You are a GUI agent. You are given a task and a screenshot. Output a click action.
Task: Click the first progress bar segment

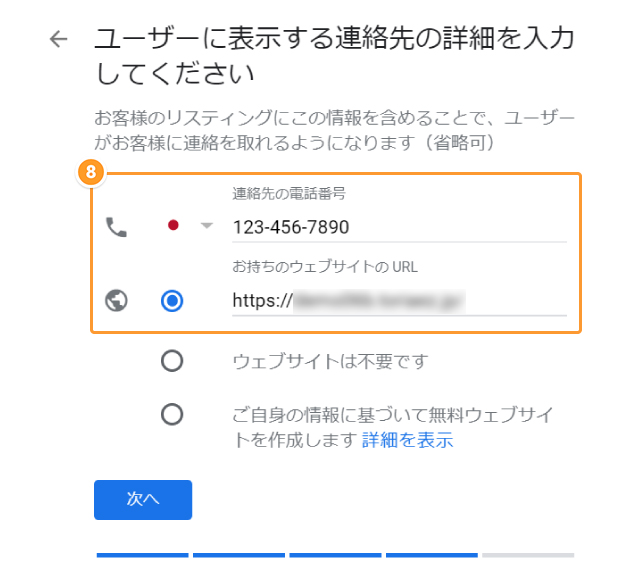coord(143,555)
